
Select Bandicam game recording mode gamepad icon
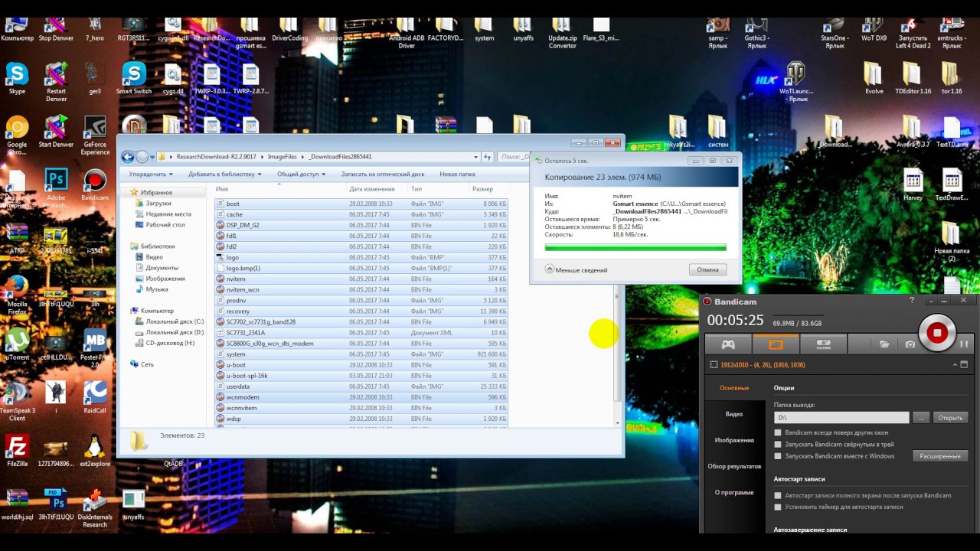(x=727, y=344)
